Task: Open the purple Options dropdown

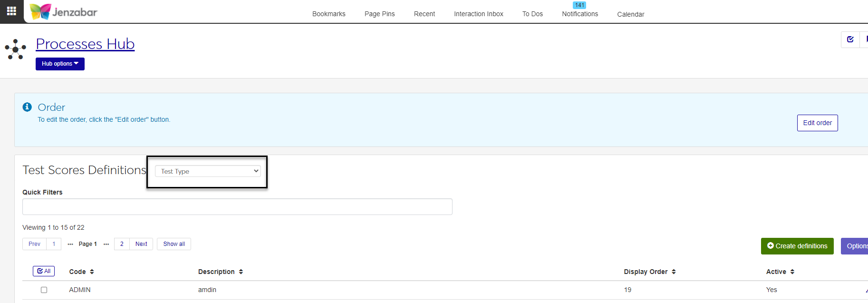Action: click(x=856, y=246)
